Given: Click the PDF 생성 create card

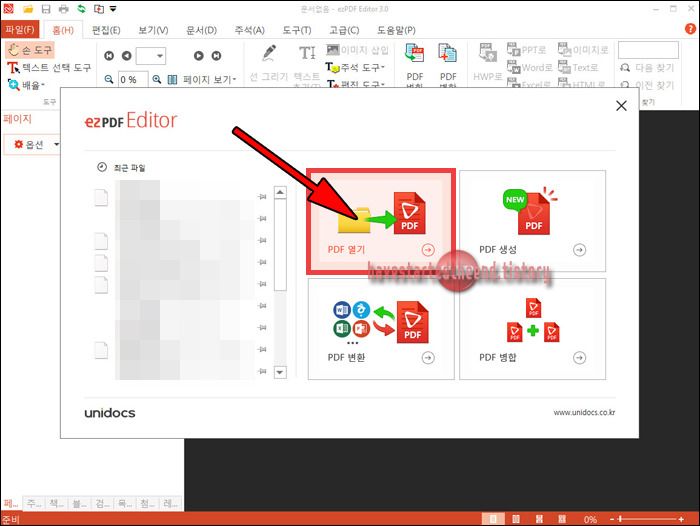Looking at the screenshot, I should click(x=533, y=221).
